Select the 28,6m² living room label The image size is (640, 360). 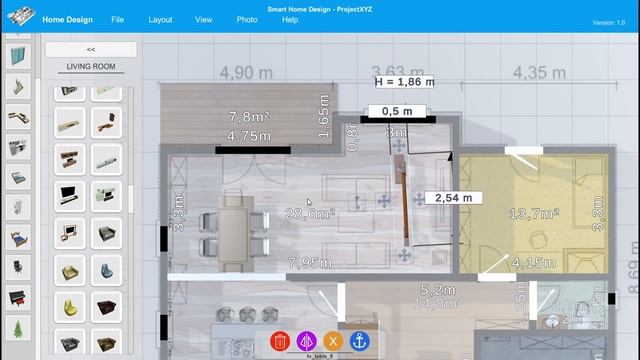pyautogui.click(x=310, y=214)
